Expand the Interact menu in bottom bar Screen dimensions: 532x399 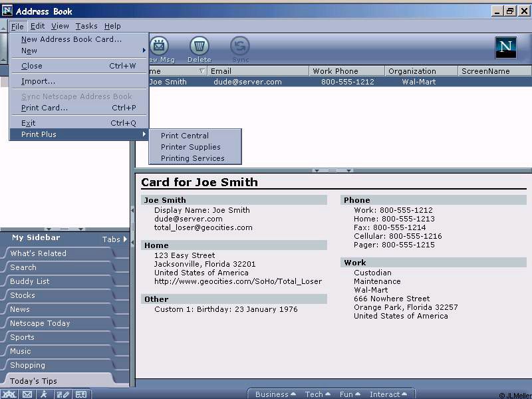click(x=388, y=394)
